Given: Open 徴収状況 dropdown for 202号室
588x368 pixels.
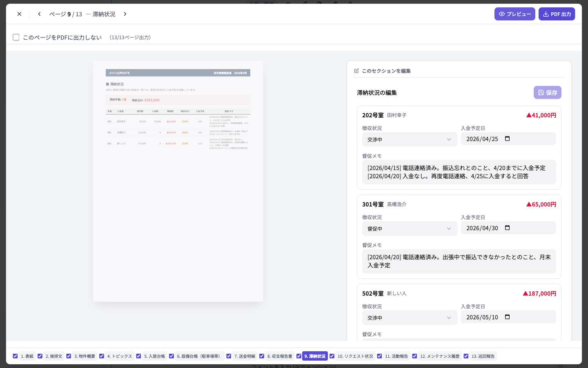Looking at the screenshot, I should pyautogui.click(x=410, y=139).
